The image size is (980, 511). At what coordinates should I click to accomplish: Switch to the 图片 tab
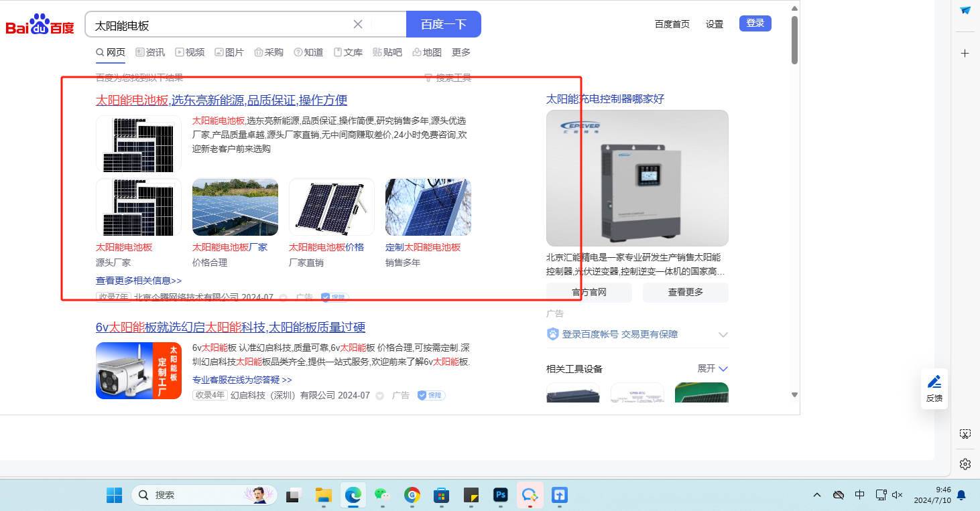point(229,52)
